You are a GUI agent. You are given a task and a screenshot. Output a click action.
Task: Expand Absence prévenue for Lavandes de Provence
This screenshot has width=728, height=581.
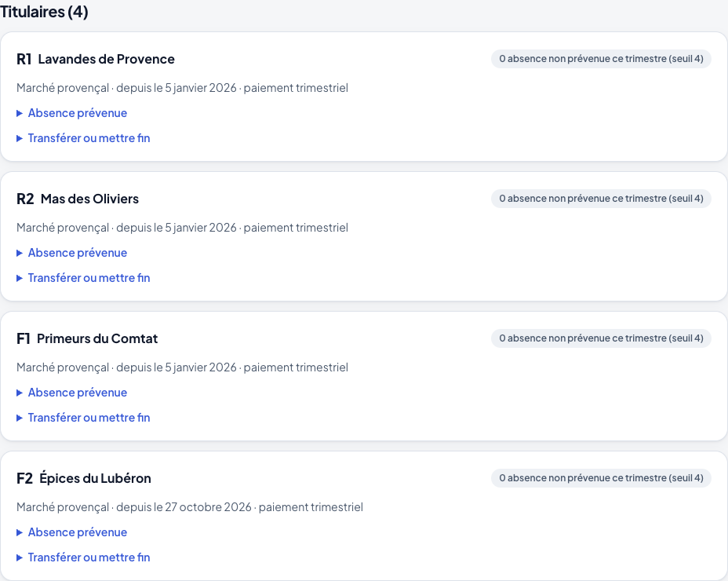point(72,113)
